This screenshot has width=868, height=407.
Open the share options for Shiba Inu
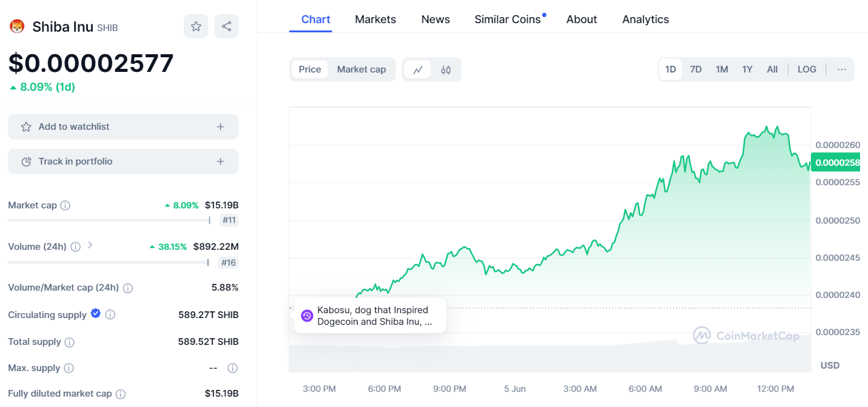click(227, 26)
